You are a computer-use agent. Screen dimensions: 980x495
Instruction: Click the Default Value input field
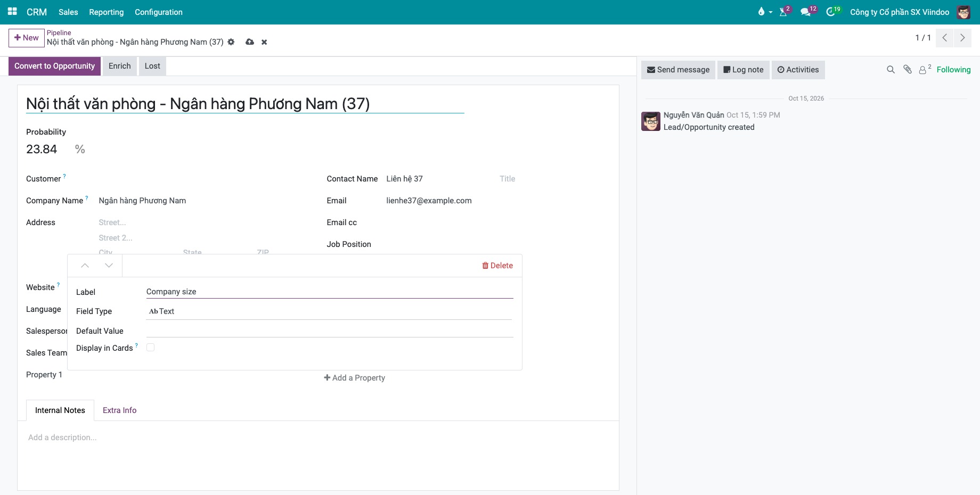click(330, 331)
